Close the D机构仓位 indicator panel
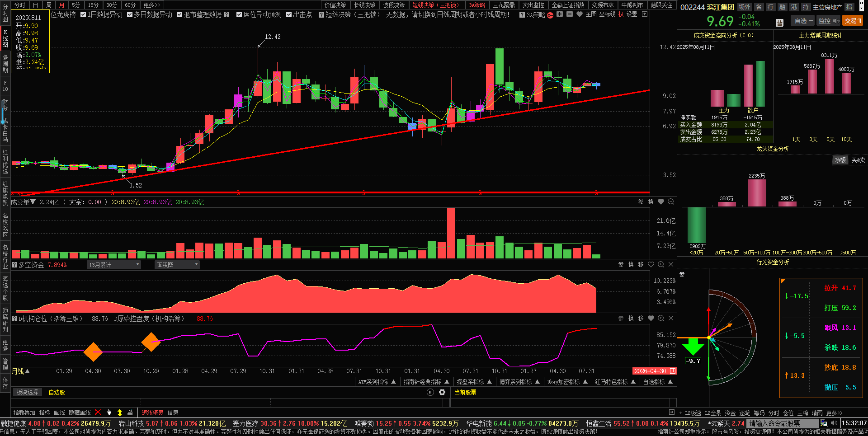This screenshot has width=868, height=436. 671,318
